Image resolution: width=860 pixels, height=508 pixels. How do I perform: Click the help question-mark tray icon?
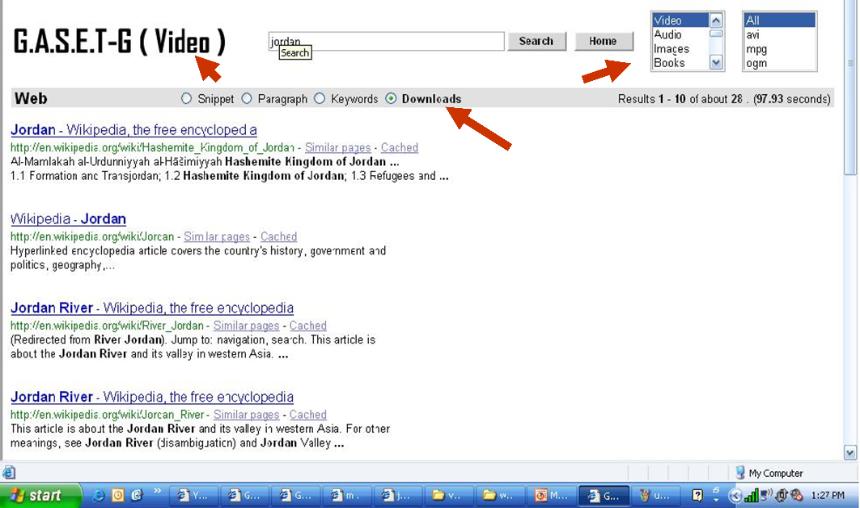click(698, 495)
